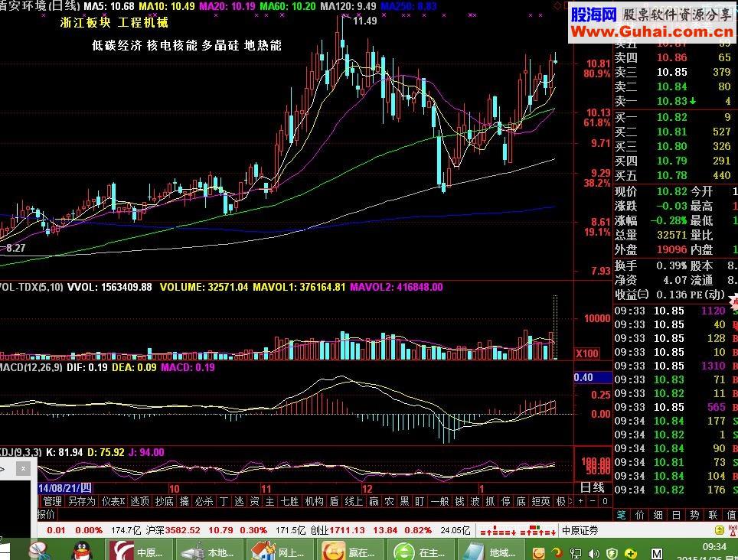Click the yellow plus tray icon
The image size is (738, 560).
coord(631,553)
